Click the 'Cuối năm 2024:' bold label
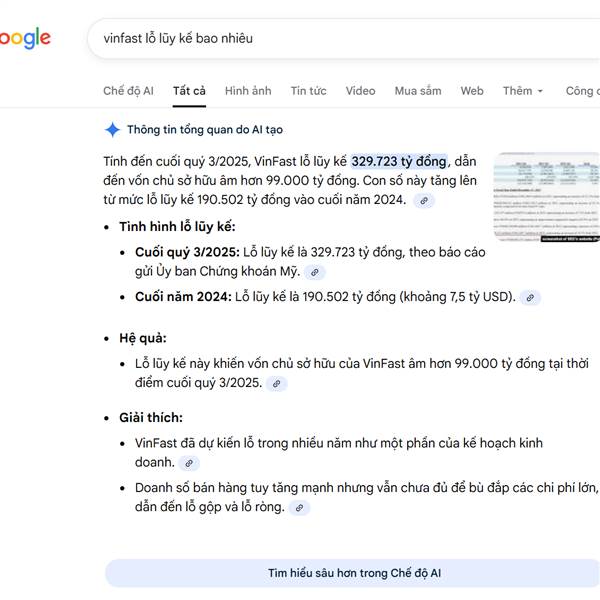This screenshot has height=600, width=600. [x=183, y=297]
